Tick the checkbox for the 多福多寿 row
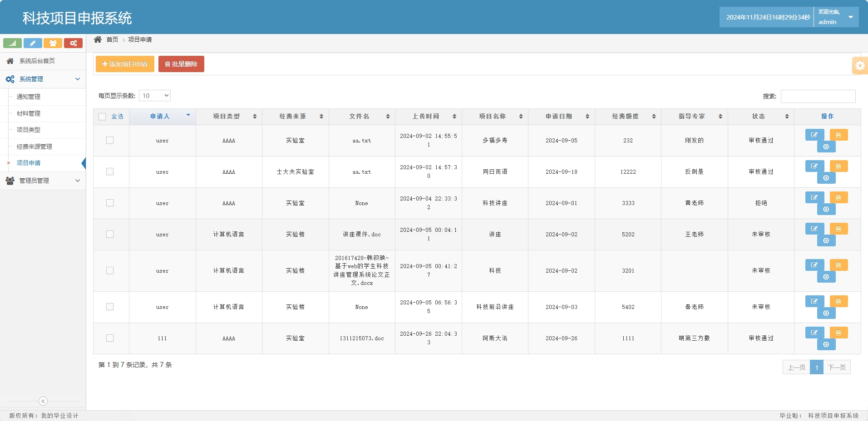Viewport: 868px width, 421px height. pos(110,140)
